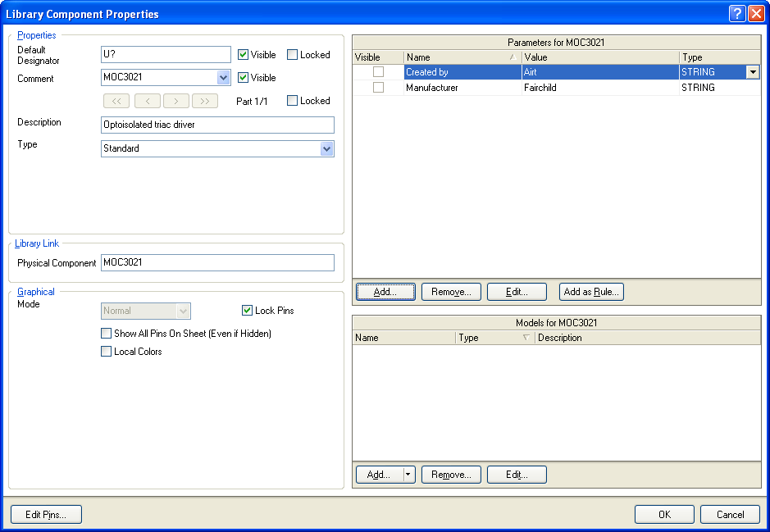770x532 pixels.
Task: Enable Locked checkbox next to Default Designator
Action: tap(293, 55)
